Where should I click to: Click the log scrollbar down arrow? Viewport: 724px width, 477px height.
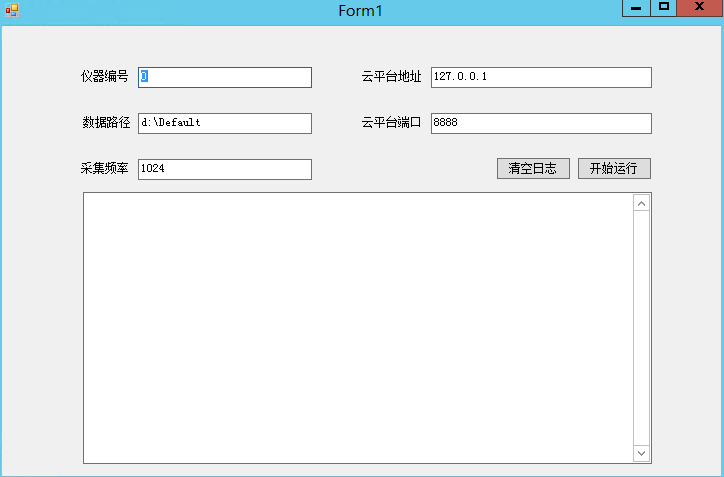click(x=642, y=453)
